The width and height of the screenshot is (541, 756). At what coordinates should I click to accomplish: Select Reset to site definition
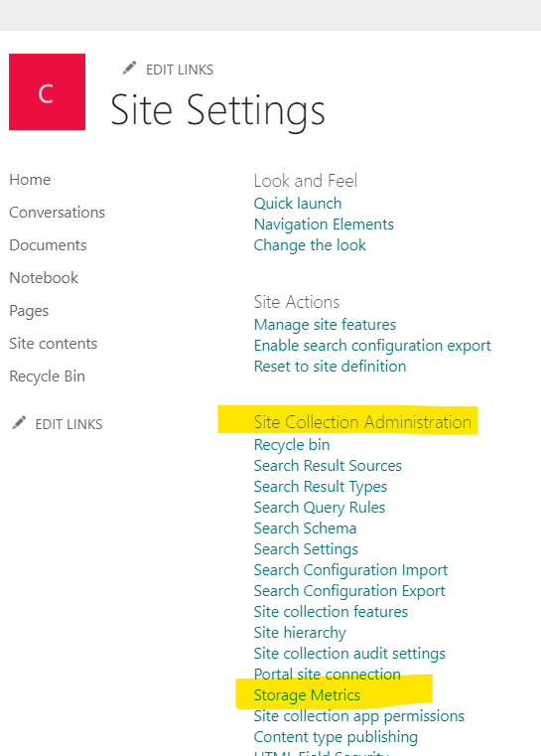[x=330, y=367]
